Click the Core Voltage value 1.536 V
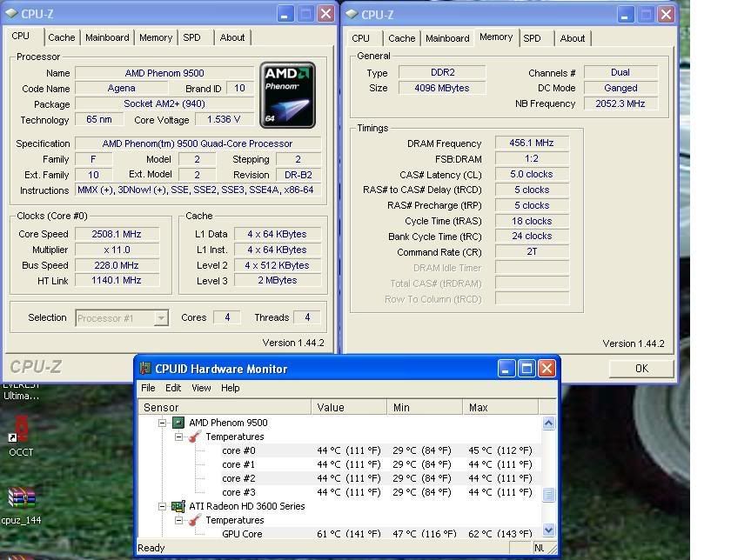731x560 pixels. click(224, 120)
